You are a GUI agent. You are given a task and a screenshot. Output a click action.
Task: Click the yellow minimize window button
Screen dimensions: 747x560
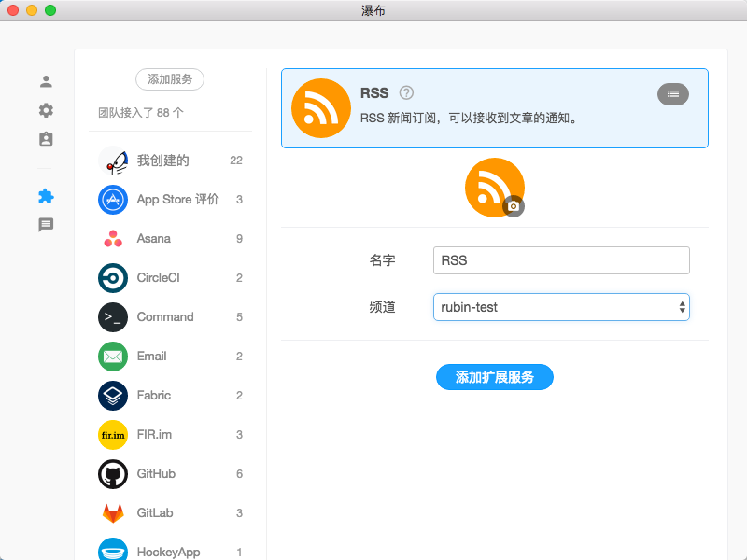[x=32, y=10]
